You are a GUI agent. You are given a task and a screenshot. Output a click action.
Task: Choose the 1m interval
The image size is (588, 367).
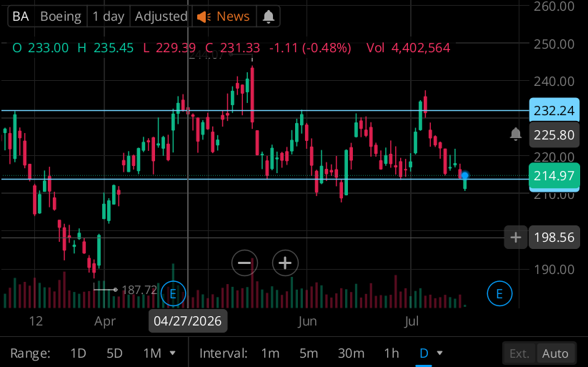[x=270, y=353]
